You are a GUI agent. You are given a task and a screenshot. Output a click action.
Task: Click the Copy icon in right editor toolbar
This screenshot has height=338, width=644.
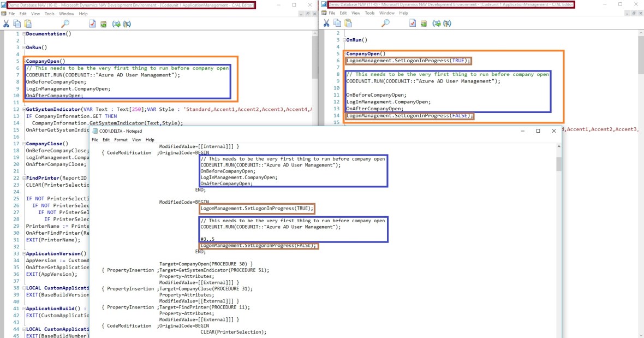point(337,23)
